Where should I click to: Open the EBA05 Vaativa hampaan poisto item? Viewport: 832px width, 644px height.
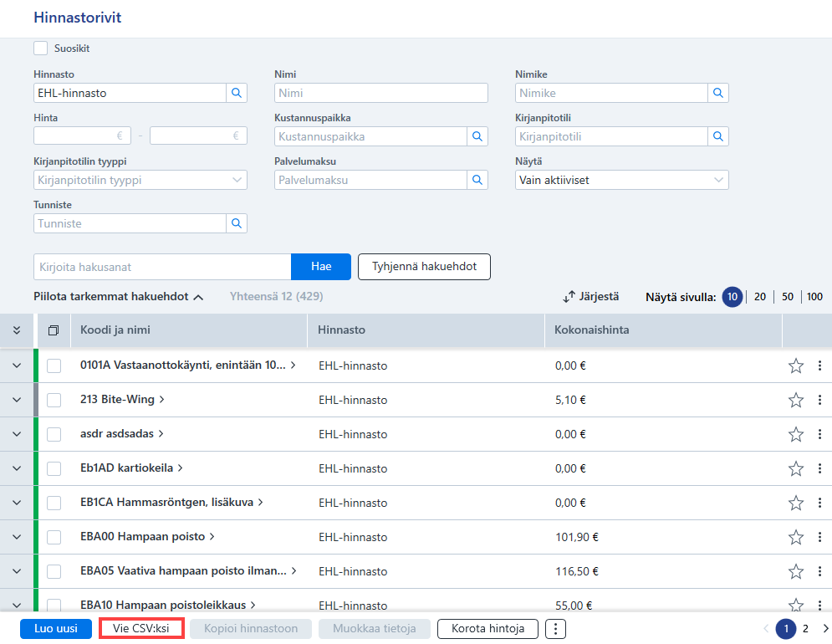188,570
